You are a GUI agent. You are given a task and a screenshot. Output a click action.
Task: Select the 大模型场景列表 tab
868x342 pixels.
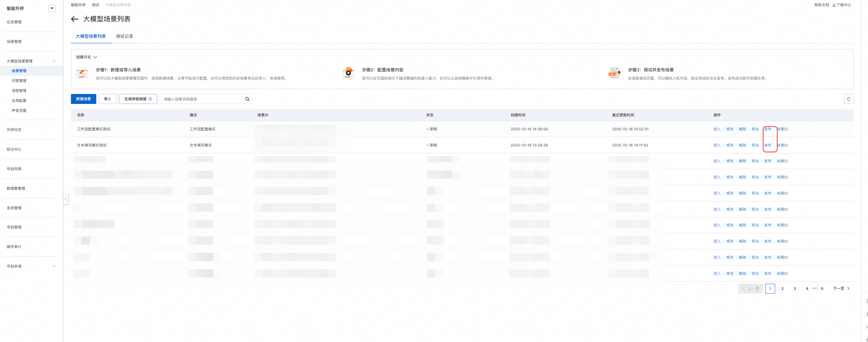tap(91, 36)
